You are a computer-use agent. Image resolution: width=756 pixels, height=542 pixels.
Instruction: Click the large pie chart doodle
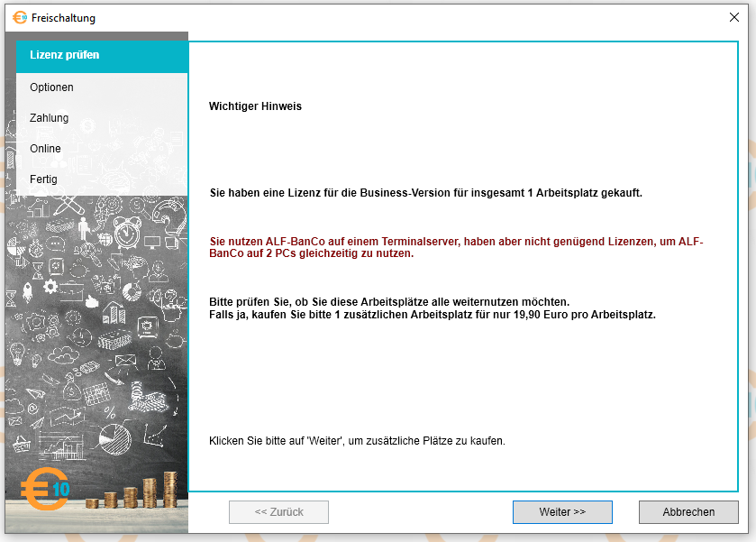tap(114, 438)
